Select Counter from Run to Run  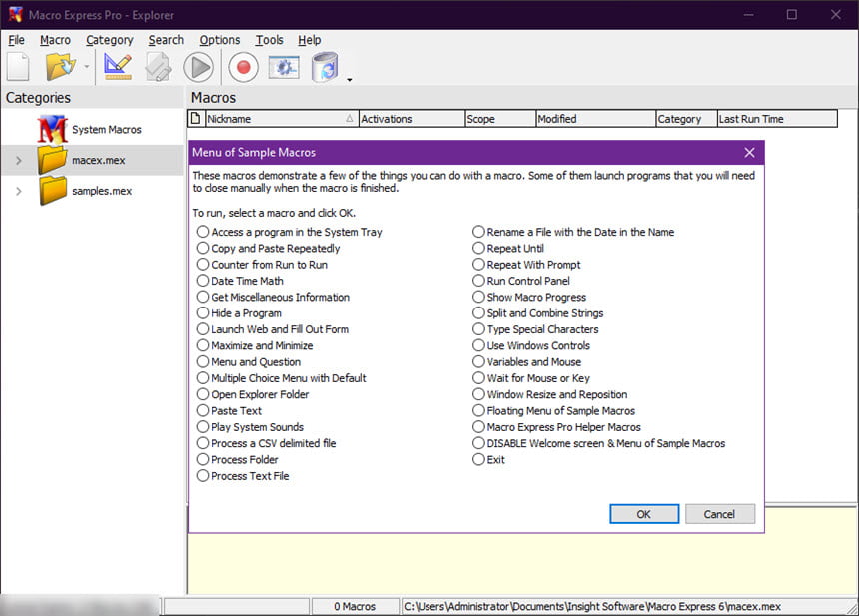click(262, 265)
